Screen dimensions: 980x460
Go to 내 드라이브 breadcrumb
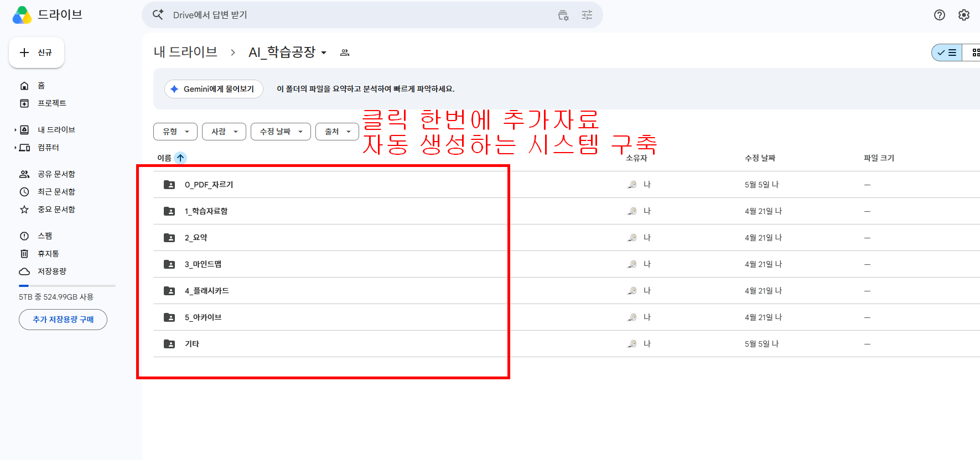coord(185,52)
